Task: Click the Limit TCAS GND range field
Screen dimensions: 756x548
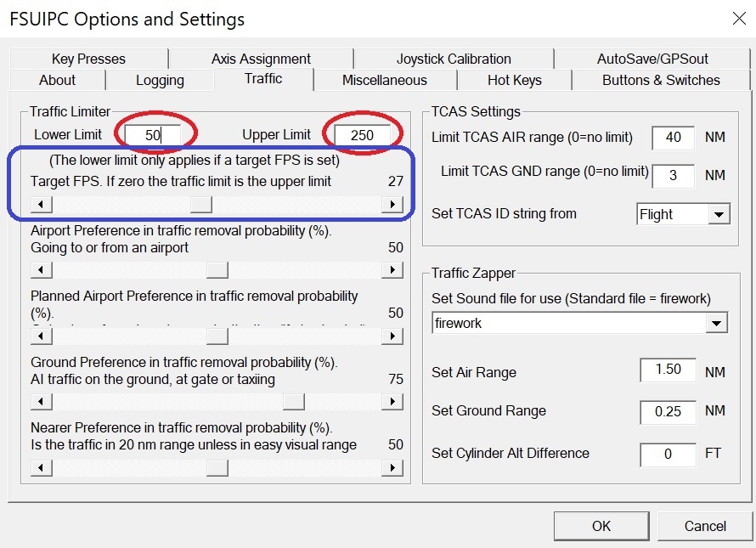Action: click(x=674, y=176)
